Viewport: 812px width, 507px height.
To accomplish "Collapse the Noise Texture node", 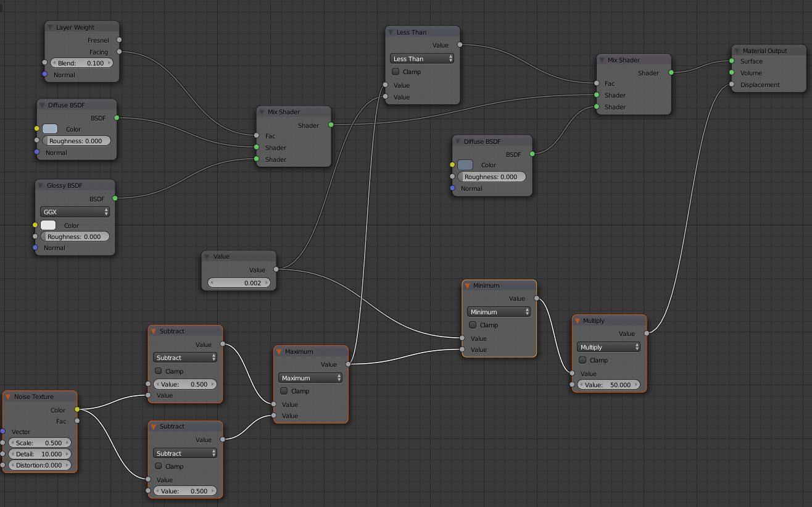I will pos(9,396).
